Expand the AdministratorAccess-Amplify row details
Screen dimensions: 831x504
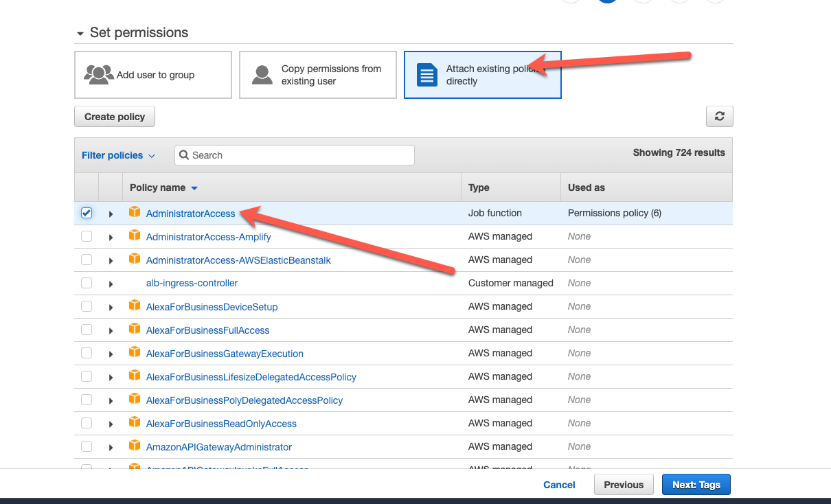(111, 237)
